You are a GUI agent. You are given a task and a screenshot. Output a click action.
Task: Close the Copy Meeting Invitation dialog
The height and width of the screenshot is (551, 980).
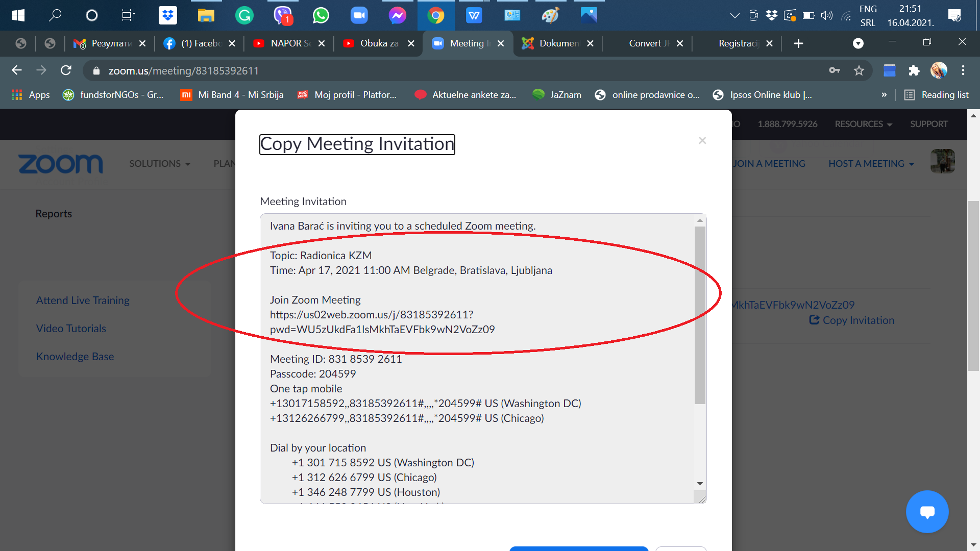tap(702, 140)
